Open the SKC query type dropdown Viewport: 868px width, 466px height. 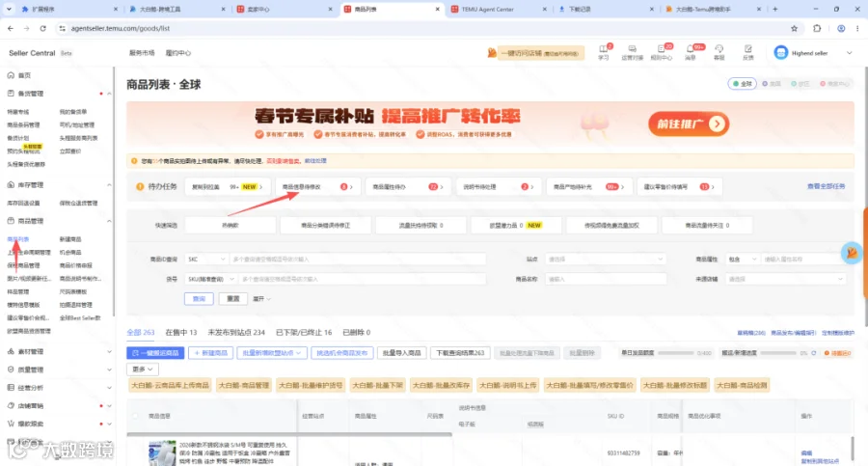tap(206, 259)
